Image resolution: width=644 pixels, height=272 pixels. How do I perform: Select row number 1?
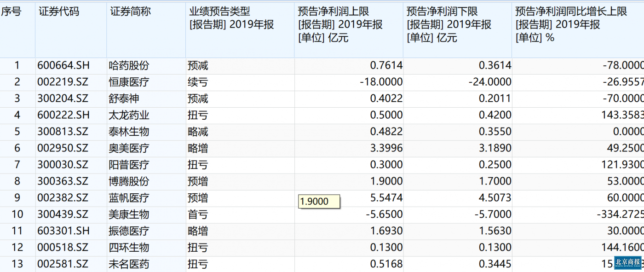pyautogui.click(x=17, y=66)
